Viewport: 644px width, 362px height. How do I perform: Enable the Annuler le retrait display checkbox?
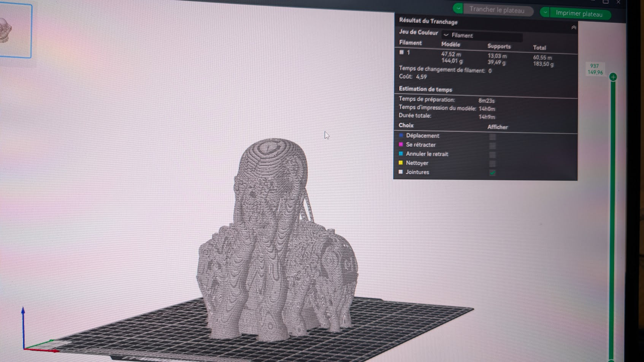492,155
